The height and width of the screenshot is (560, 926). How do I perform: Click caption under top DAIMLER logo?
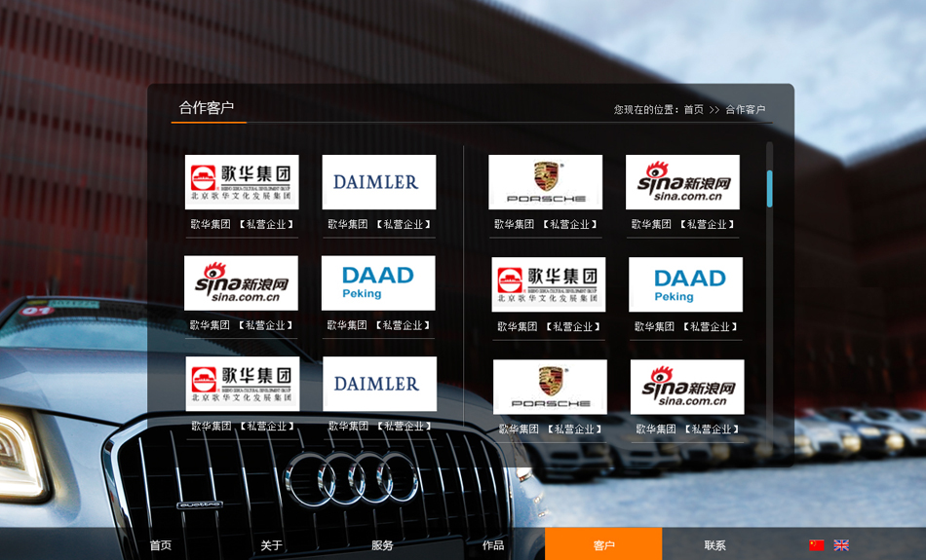click(x=378, y=224)
